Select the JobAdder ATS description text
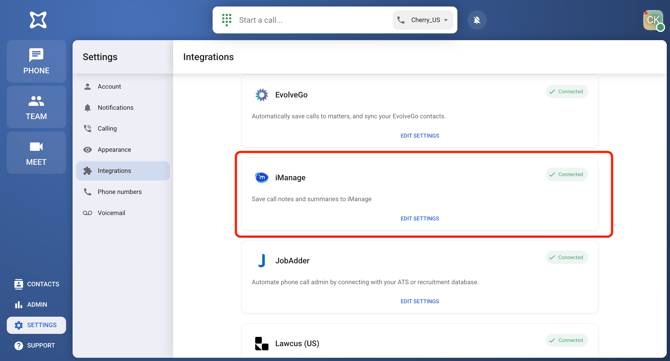 [x=365, y=282]
